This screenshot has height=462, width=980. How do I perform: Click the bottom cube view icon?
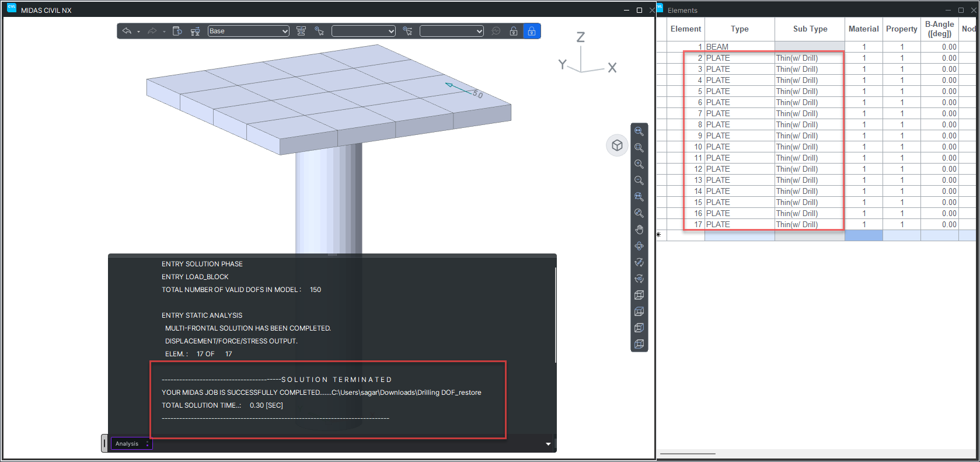[639, 344]
